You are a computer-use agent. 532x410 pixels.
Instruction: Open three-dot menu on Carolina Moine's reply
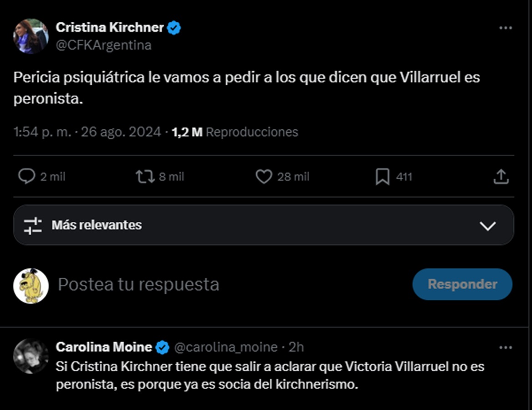[x=506, y=348]
